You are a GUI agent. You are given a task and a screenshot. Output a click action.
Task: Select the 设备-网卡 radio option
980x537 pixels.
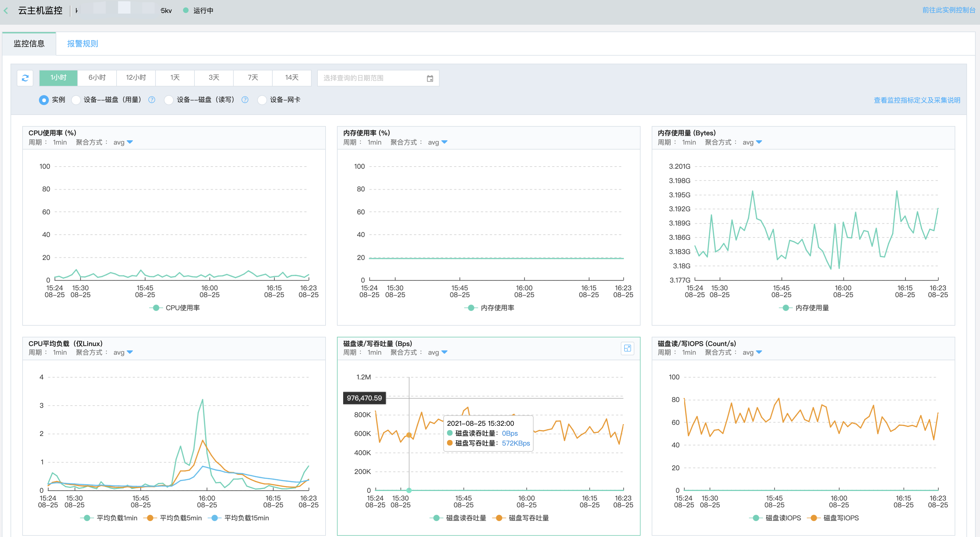pyautogui.click(x=262, y=100)
